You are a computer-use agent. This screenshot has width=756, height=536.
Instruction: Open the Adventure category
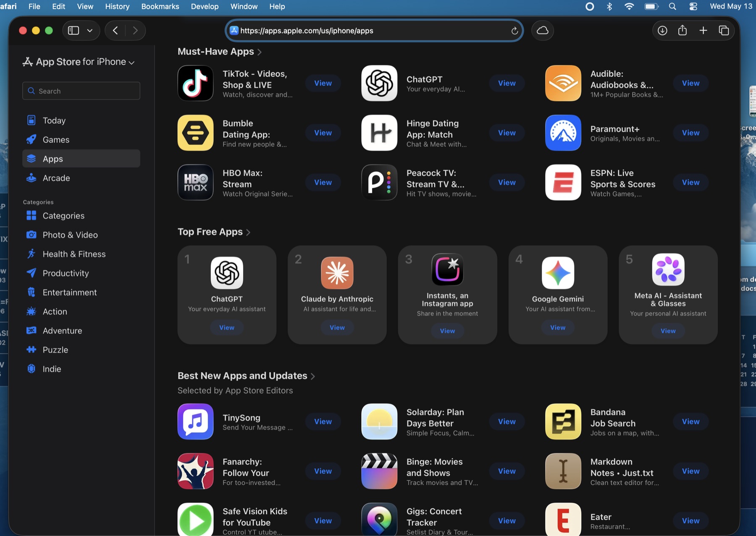point(81,331)
